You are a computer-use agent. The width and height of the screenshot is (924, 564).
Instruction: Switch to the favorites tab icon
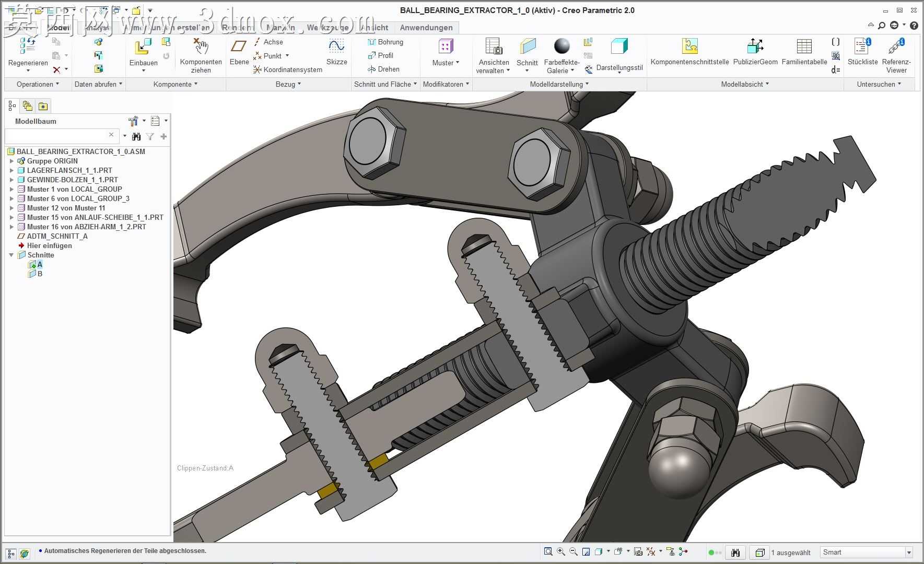(x=43, y=107)
